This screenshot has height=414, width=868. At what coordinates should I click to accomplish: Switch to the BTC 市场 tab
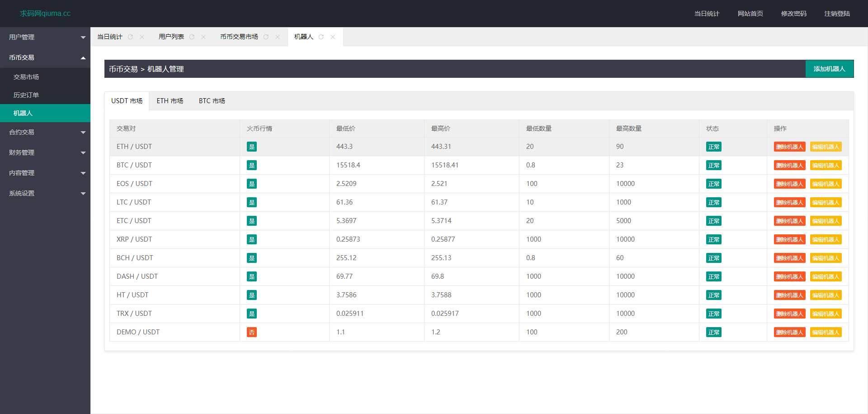pyautogui.click(x=212, y=101)
